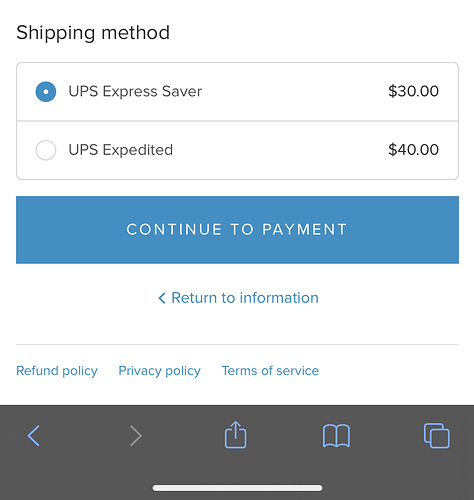Click the chevron before Return to information
Viewport: 474px width, 500px height.
tap(162, 298)
